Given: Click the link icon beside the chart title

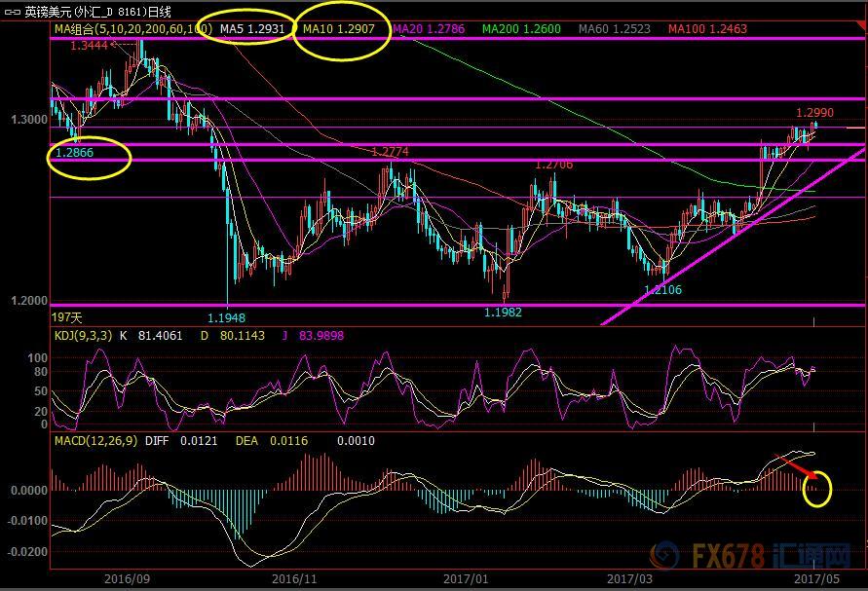Looking at the screenshot, I should (13, 12).
